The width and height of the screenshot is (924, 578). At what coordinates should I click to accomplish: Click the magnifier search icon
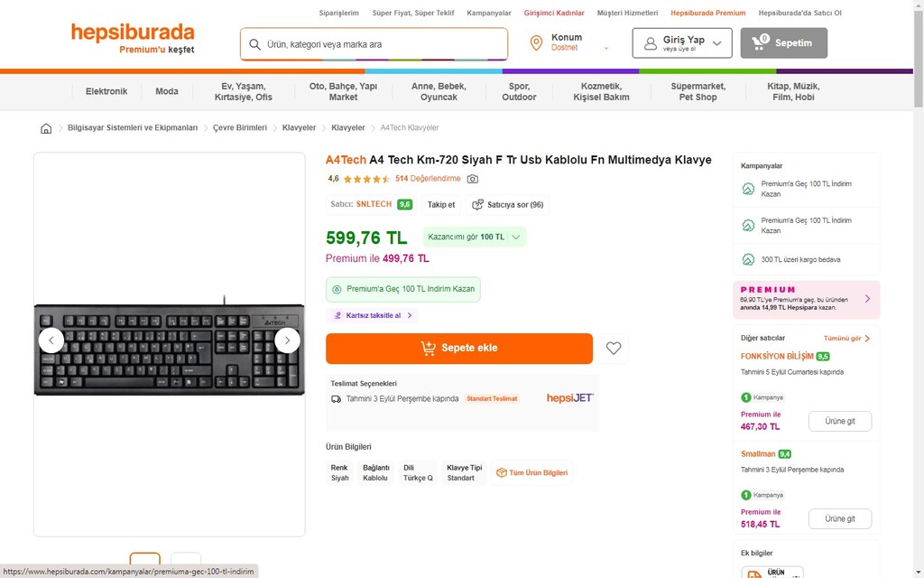pyautogui.click(x=254, y=44)
